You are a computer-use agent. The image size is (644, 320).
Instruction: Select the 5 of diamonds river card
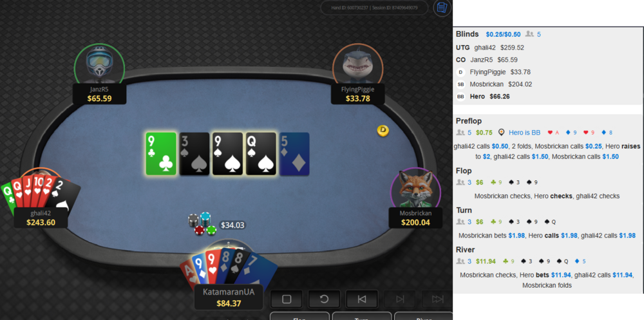tap(294, 154)
